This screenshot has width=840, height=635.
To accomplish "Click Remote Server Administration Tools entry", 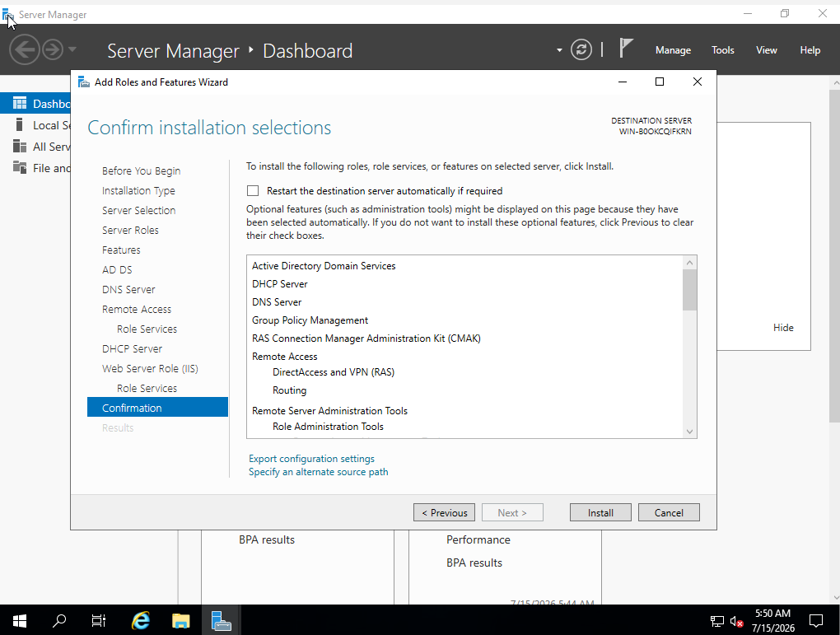I will click(x=329, y=411).
